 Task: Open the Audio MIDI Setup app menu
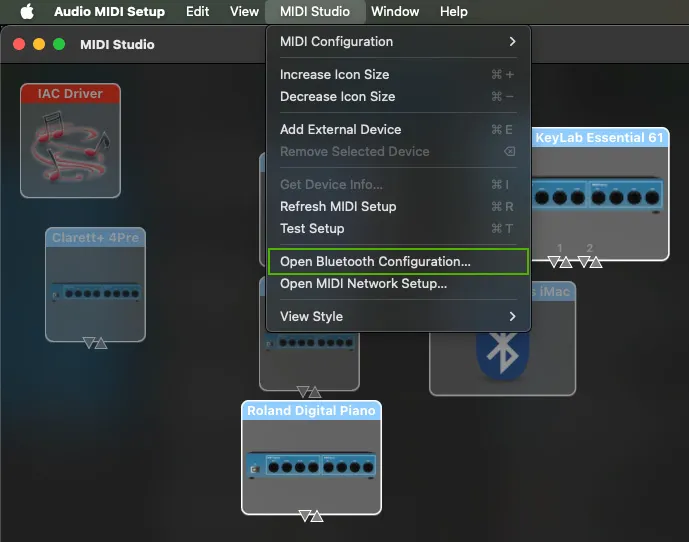109,11
